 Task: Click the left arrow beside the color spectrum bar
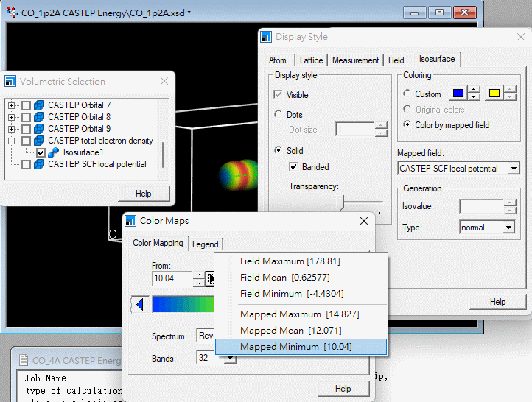(139, 304)
